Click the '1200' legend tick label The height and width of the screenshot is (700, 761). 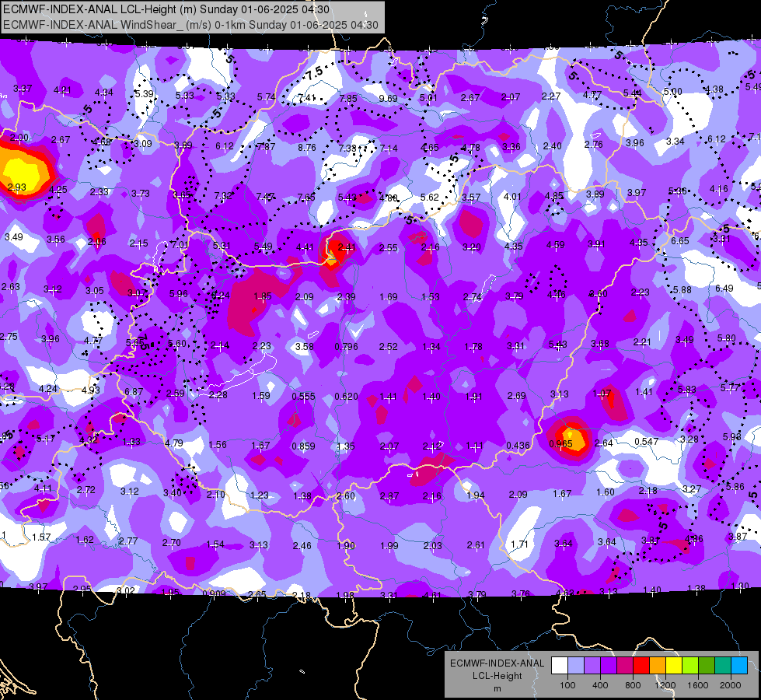665,685
